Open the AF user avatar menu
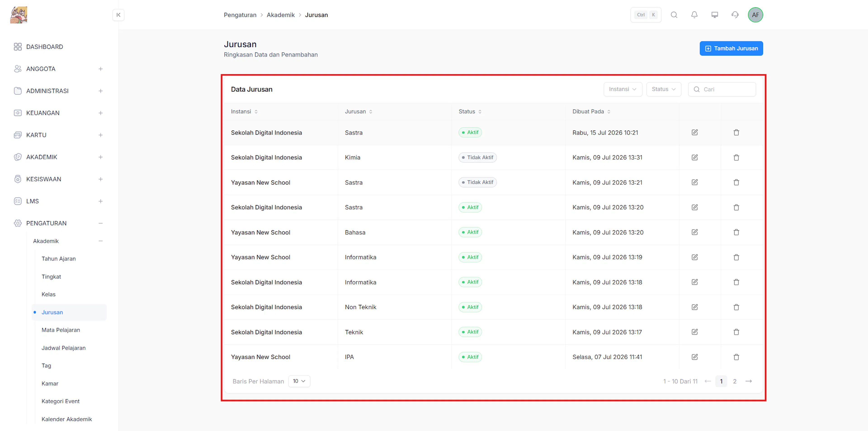The width and height of the screenshot is (868, 431). point(755,15)
